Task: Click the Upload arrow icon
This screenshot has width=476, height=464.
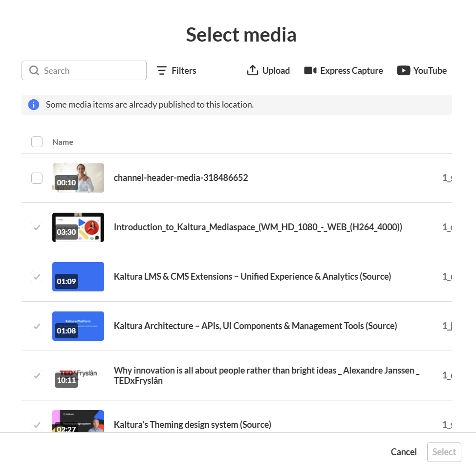Action: pyautogui.click(x=252, y=70)
